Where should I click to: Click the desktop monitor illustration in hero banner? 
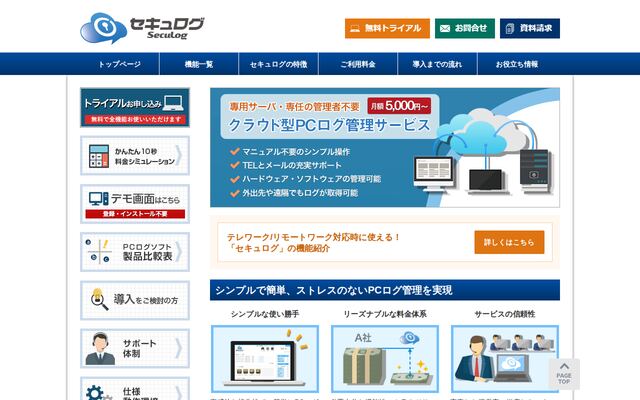point(433,173)
